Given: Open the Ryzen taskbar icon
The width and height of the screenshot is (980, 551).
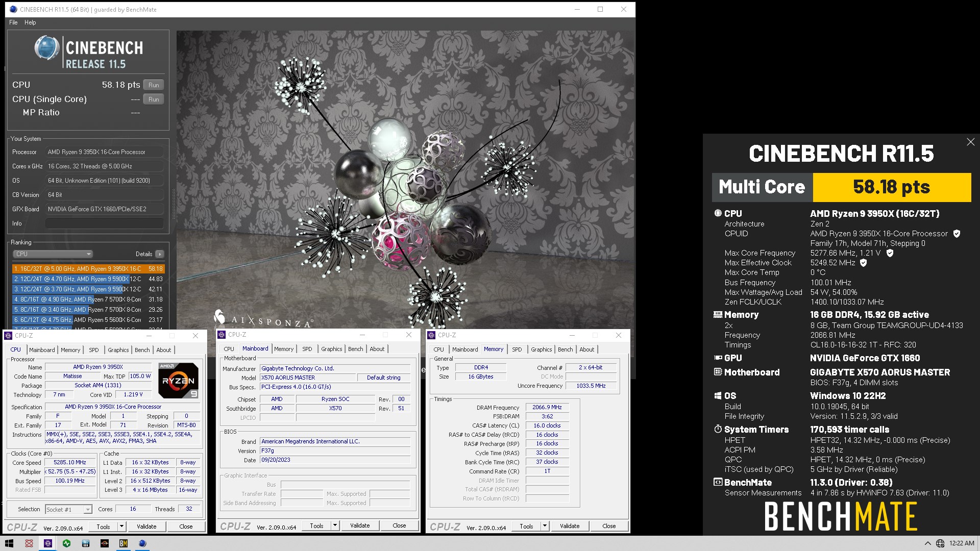Looking at the screenshot, I should tap(104, 543).
